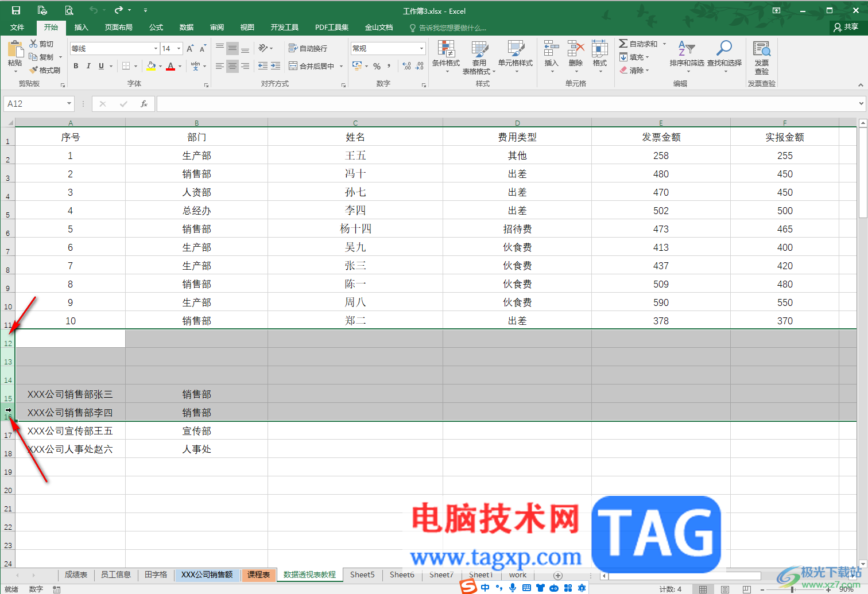Toggle center horizontal alignment

point(232,67)
